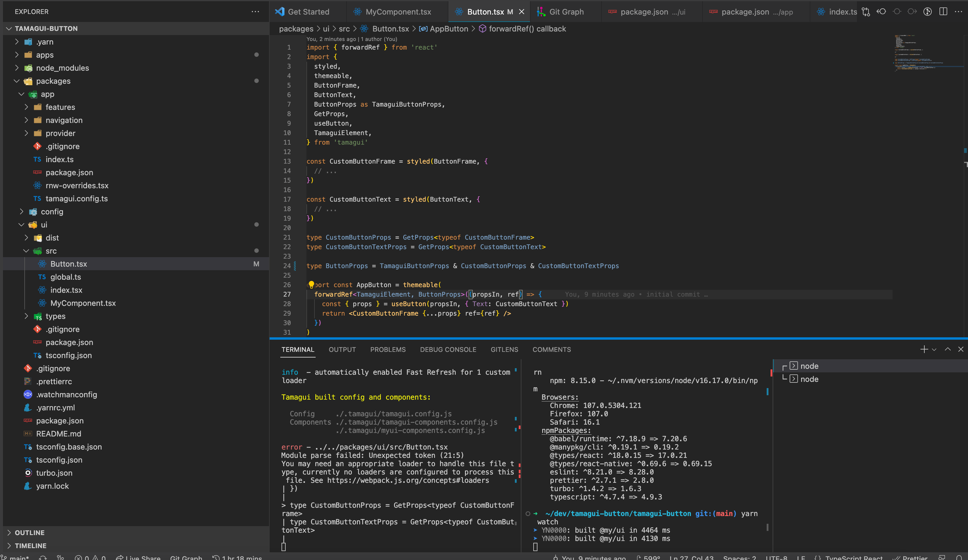
Task: Toggle file blame GitLens icon
Action: point(927,12)
